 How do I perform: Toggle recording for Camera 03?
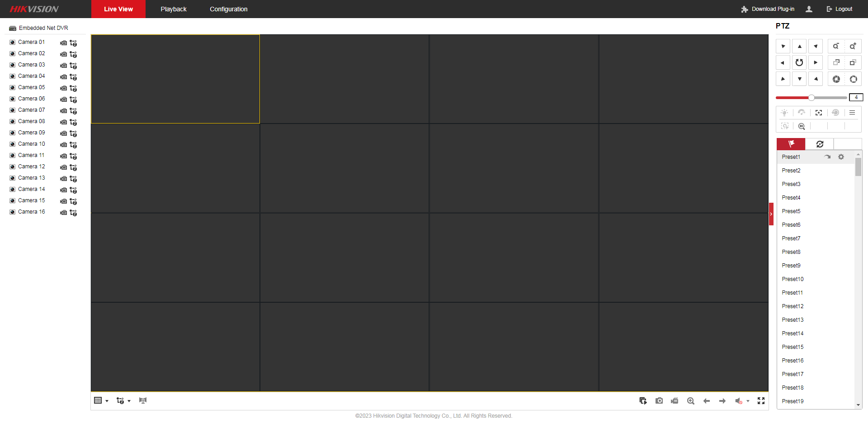click(x=64, y=66)
